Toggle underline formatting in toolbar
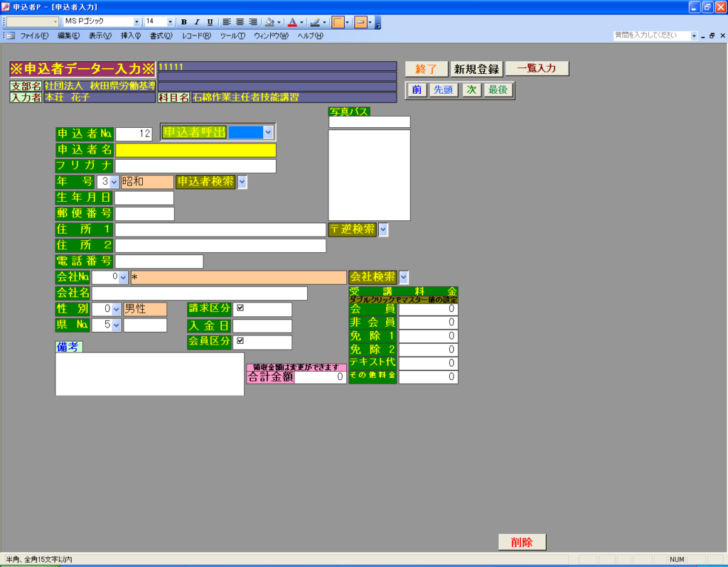Viewport: 728px width, 567px height. [210, 22]
